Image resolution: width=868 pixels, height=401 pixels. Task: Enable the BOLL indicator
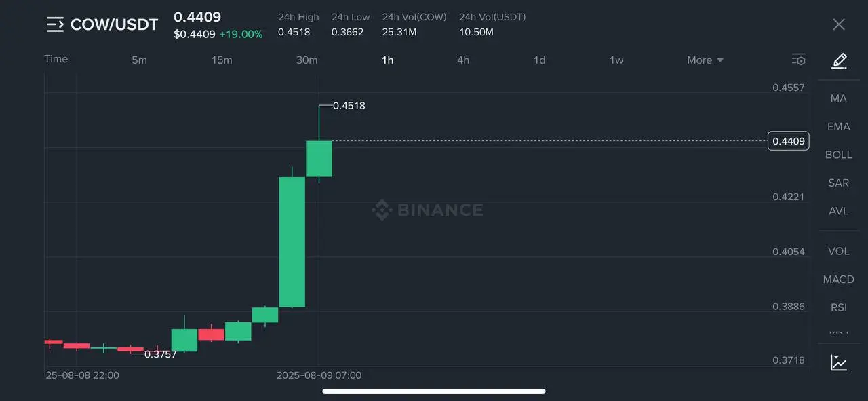pos(839,155)
